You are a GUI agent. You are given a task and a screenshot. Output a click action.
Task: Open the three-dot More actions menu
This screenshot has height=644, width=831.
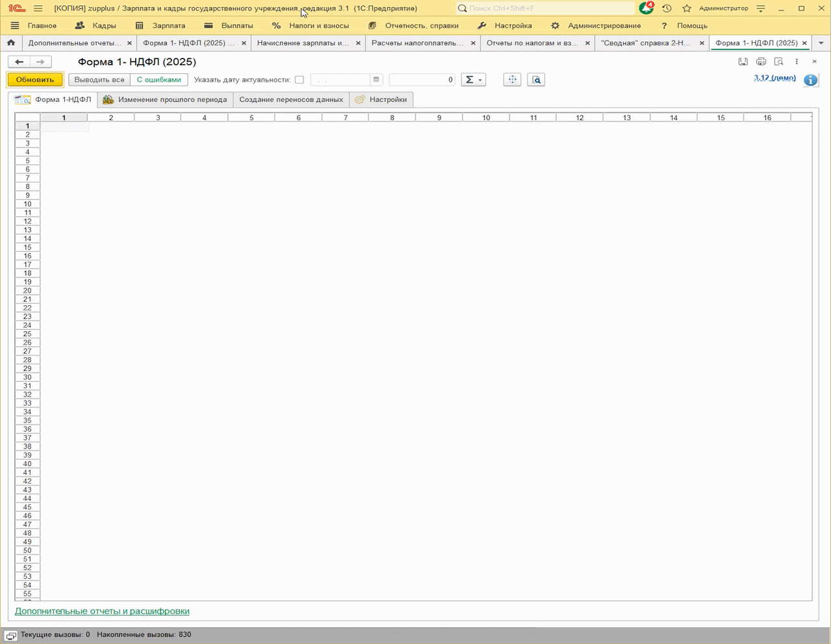tap(797, 62)
